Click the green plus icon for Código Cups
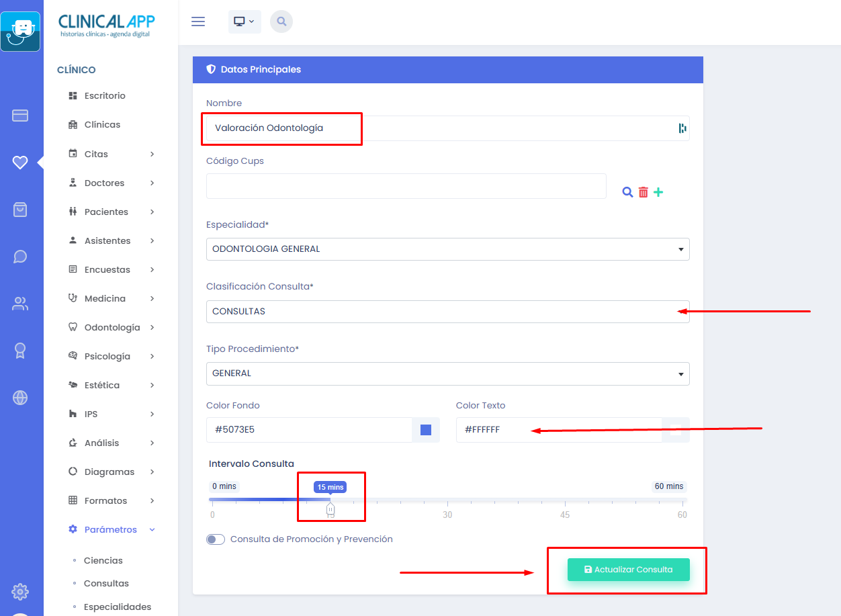This screenshot has height=616, width=841. click(658, 192)
